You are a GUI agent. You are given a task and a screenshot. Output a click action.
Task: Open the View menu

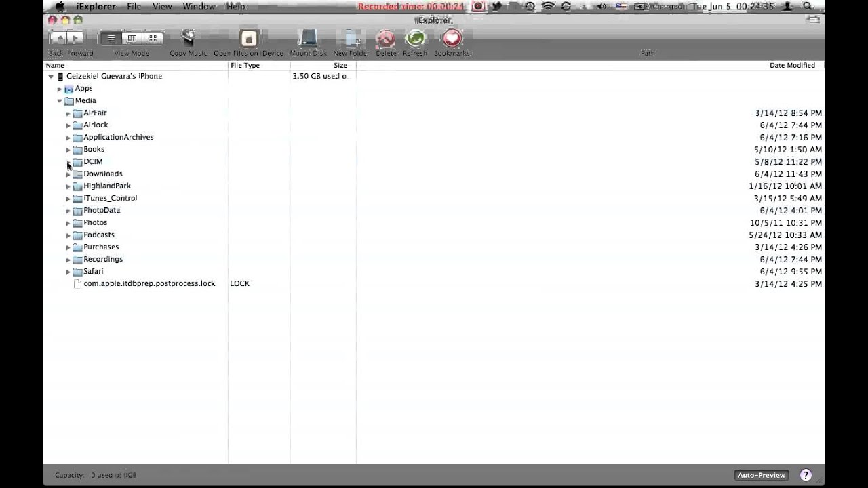click(162, 6)
